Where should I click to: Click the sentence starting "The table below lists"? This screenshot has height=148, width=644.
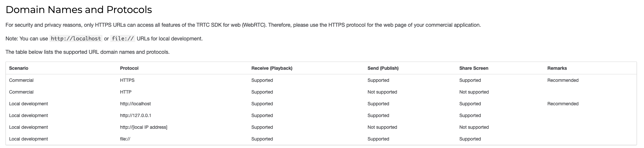87,52
